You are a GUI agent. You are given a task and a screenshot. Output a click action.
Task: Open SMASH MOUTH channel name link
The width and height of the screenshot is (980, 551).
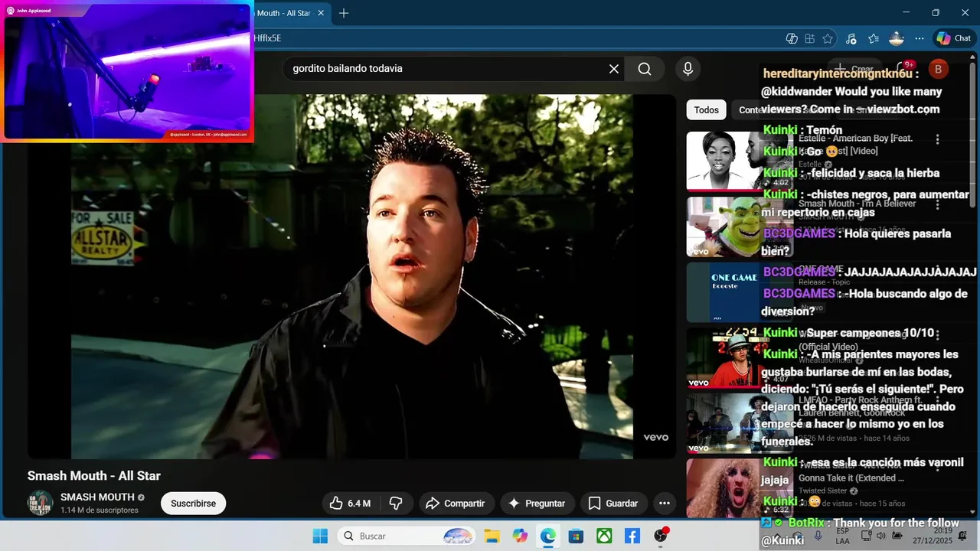[x=97, y=497]
